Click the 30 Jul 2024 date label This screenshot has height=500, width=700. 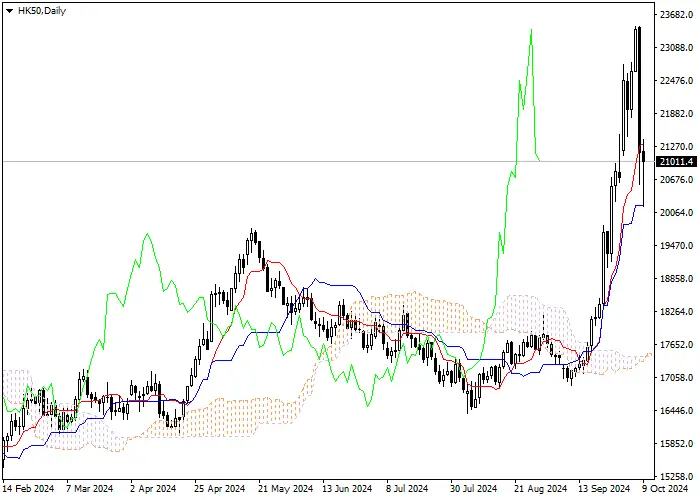click(x=474, y=489)
